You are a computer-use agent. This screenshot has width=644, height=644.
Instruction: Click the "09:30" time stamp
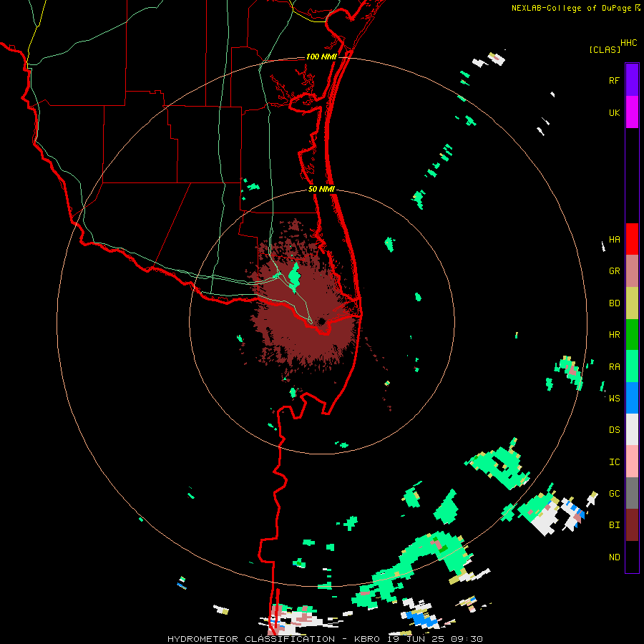pos(467,639)
